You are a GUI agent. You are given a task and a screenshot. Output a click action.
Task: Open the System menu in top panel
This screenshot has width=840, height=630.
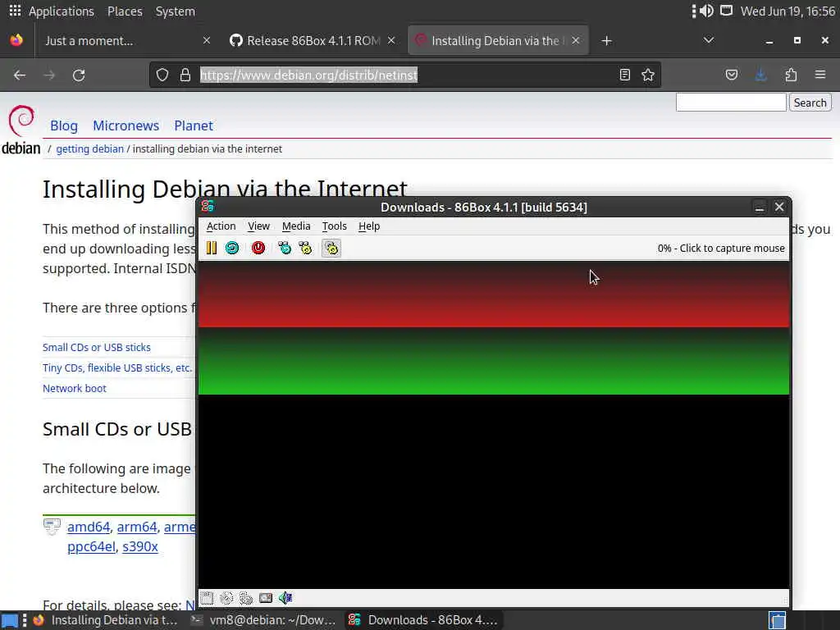pyautogui.click(x=176, y=11)
